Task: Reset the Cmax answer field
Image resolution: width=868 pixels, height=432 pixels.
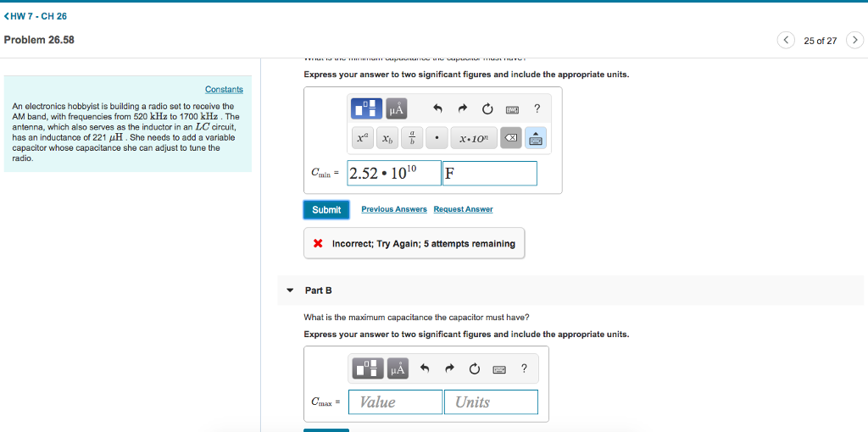Action: 474,368
